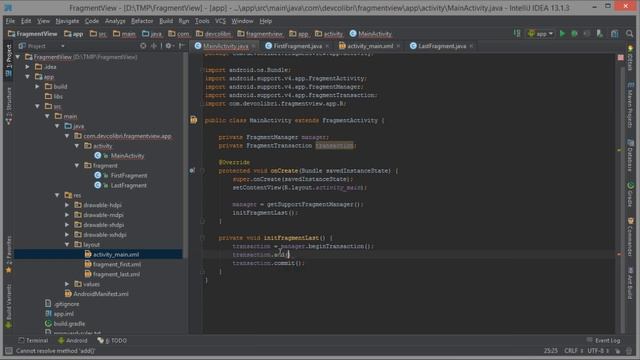640x360 pixels.
Task: Open the search everywhere magnifier
Action: (x=629, y=33)
